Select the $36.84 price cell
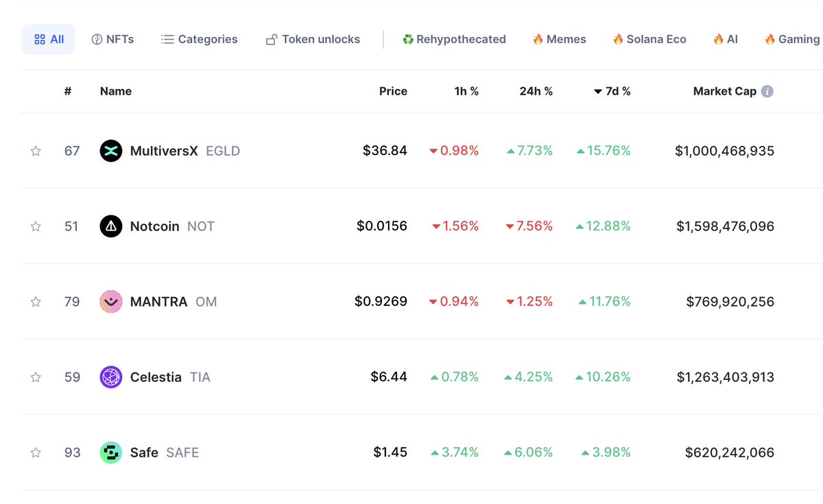This screenshot has width=823, height=504. (x=385, y=151)
